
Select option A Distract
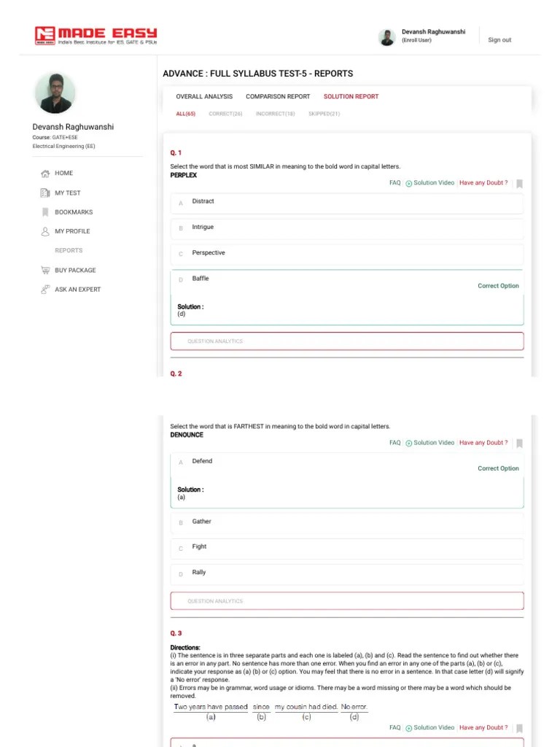(x=346, y=204)
